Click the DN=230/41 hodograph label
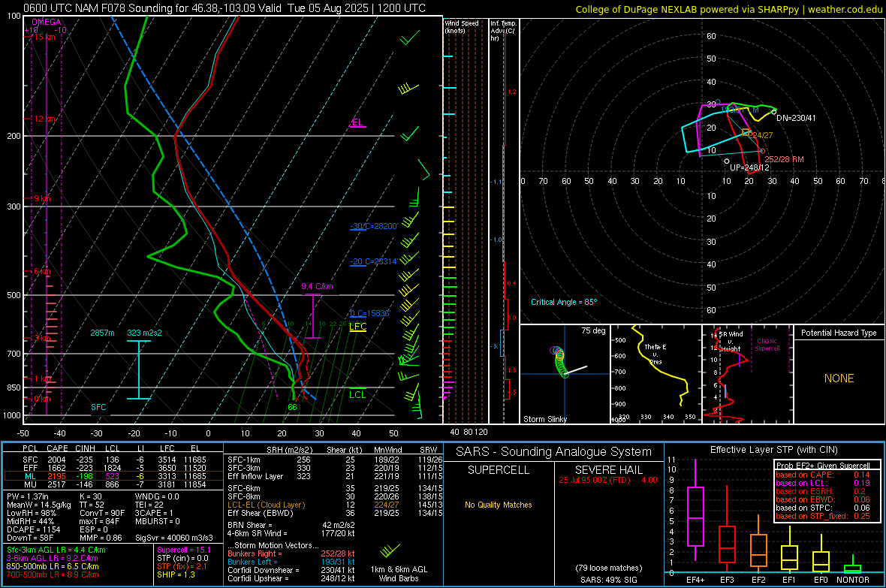Image resolution: width=886 pixels, height=588 pixels. click(x=796, y=118)
